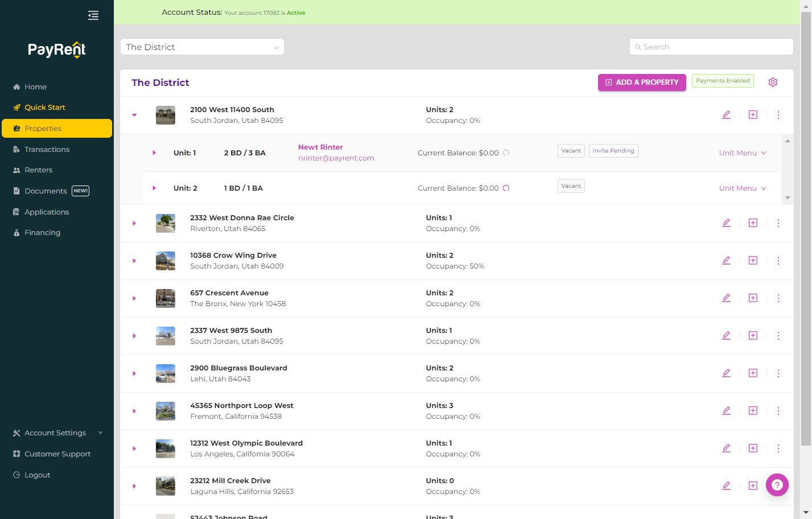Open the Renters page
The image size is (812, 519).
coord(38,170)
